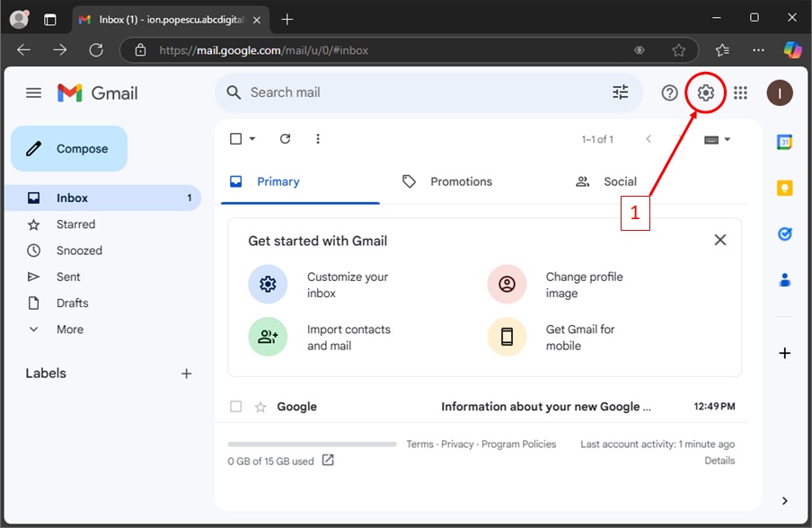Click the Support help icon
812x528 pixels.
[x=669, y=92]
